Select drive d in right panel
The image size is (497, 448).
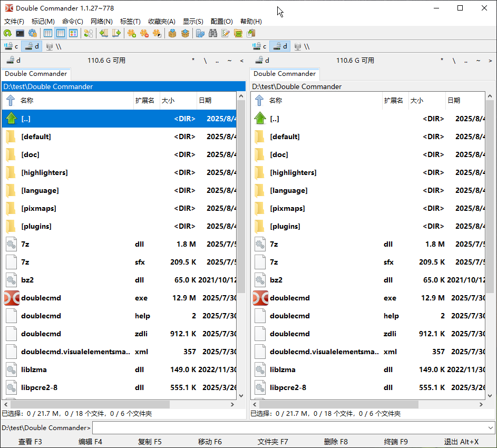click(280, 46)
